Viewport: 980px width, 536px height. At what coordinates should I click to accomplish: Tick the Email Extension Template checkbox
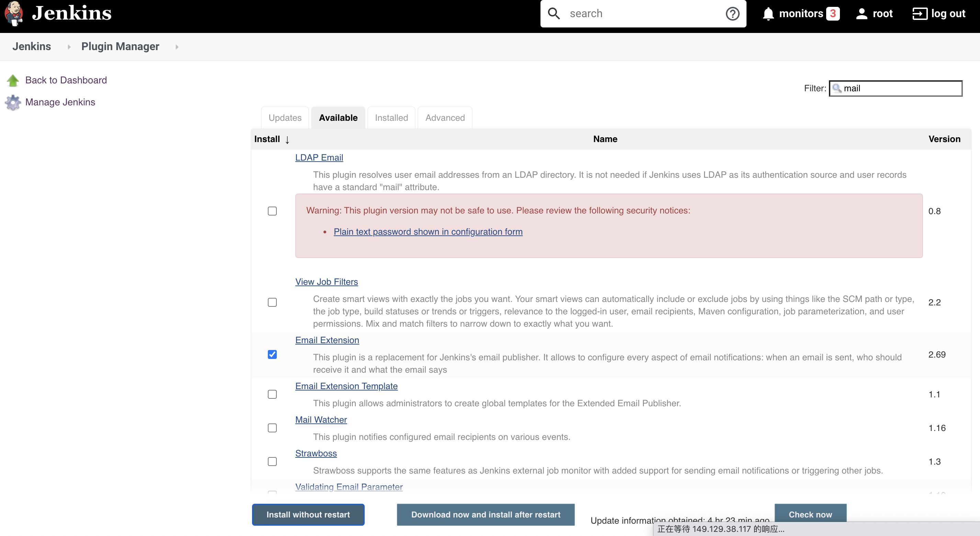272,394
